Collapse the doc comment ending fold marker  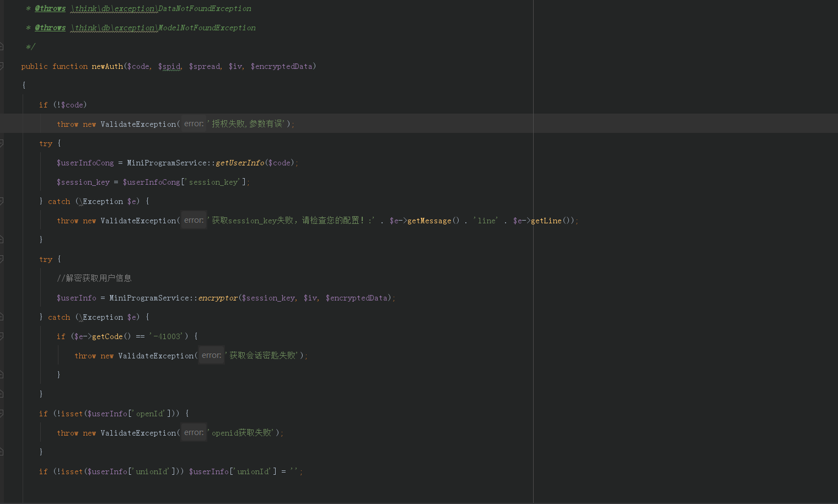coord(2,47)
